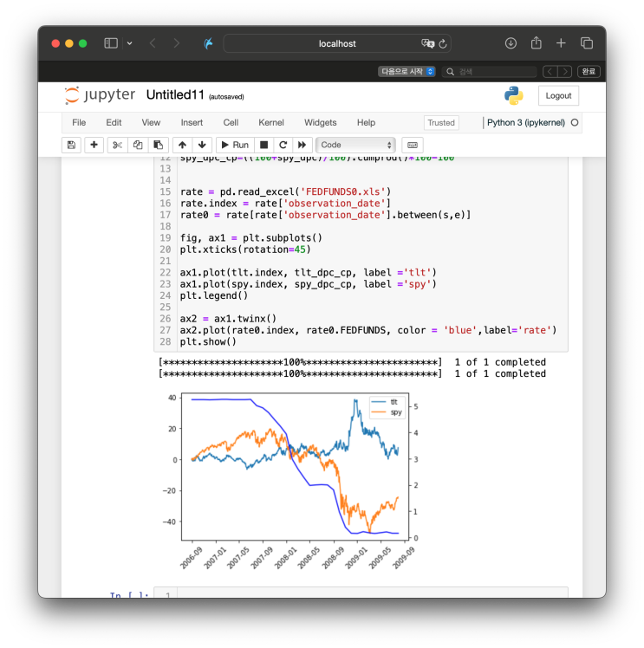Viewport: 644px width, 648px height.
Task: Click the plt.xticks(rotation=45) line
Action: pyautogui.click(x=245, y=249)
